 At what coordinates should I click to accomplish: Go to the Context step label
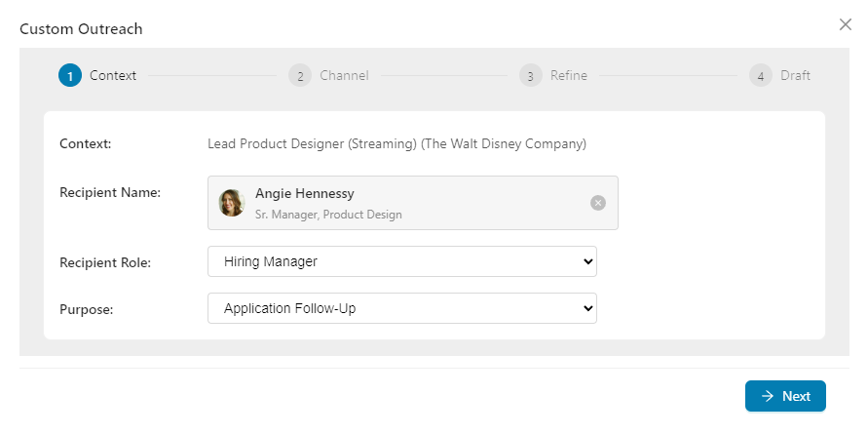point(113,75)
